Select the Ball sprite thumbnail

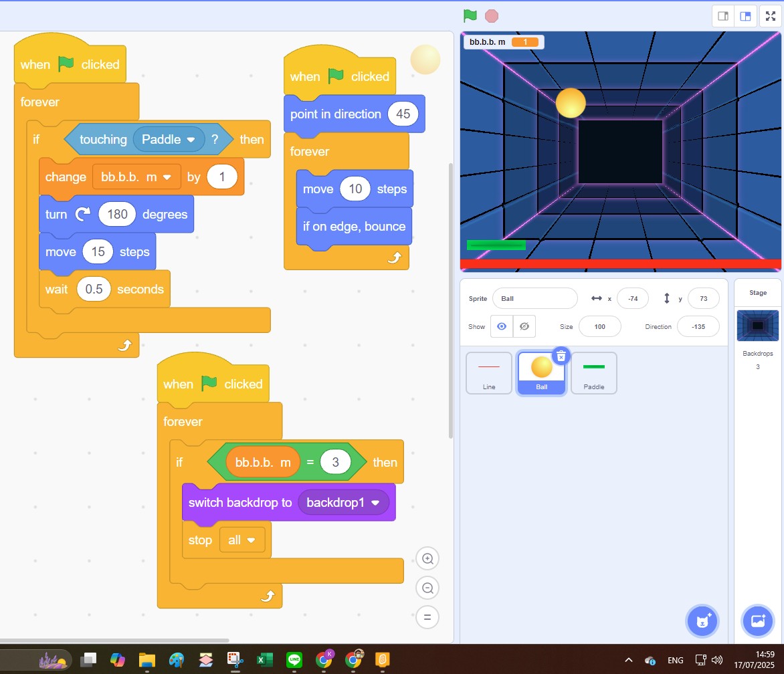(x=541, y=373)
